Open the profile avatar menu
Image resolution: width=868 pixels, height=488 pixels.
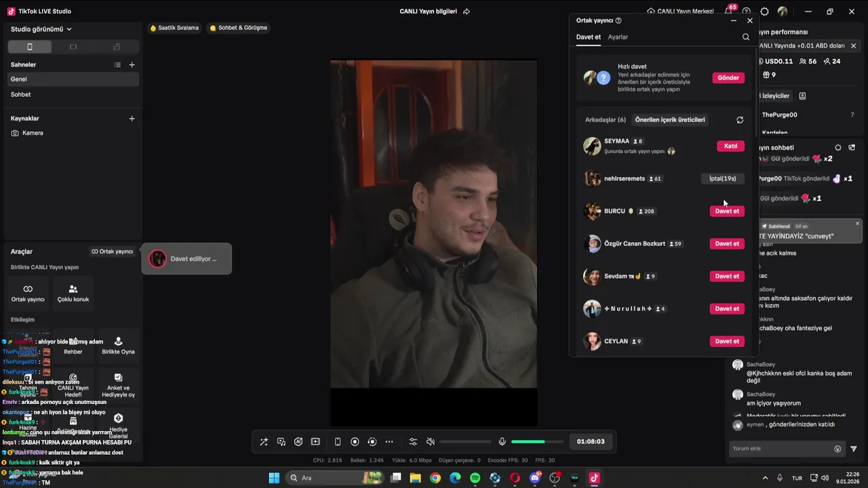tap(783, 12)
